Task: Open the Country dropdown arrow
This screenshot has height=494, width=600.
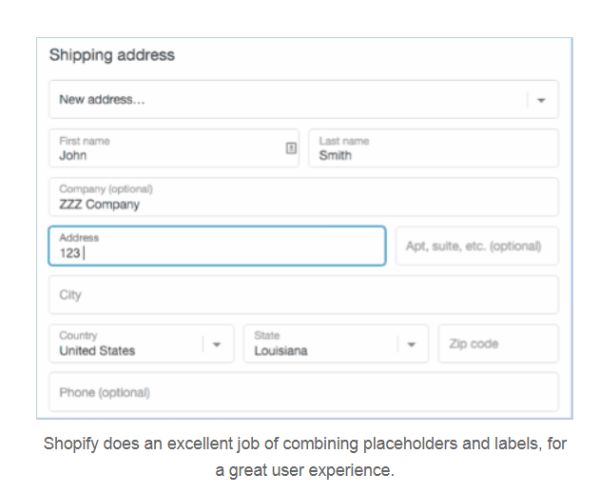Action: 216,343
